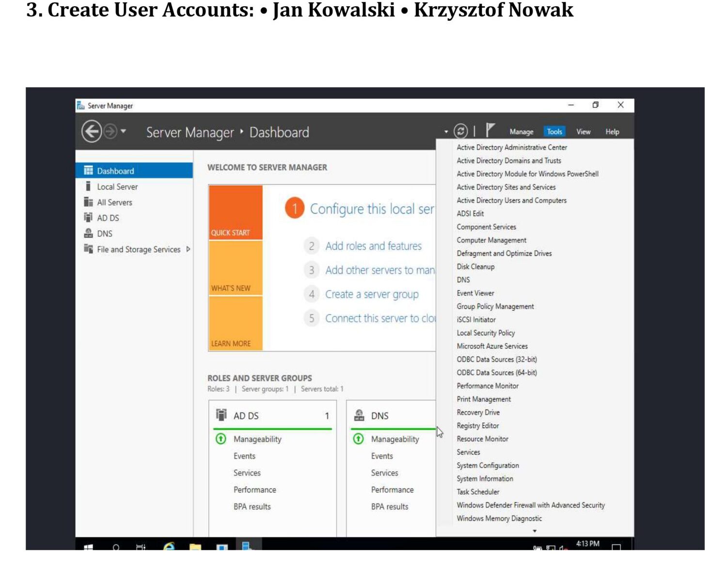
Task: Click DNS Manageability green status icon
Action: click(x=359, y=439)
